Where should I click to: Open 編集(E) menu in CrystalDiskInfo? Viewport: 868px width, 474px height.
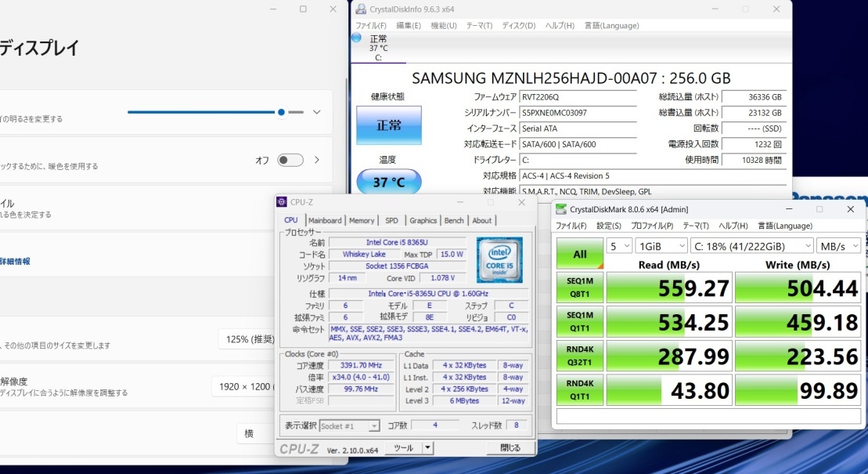pyautogui.click(x=409, y=26)
